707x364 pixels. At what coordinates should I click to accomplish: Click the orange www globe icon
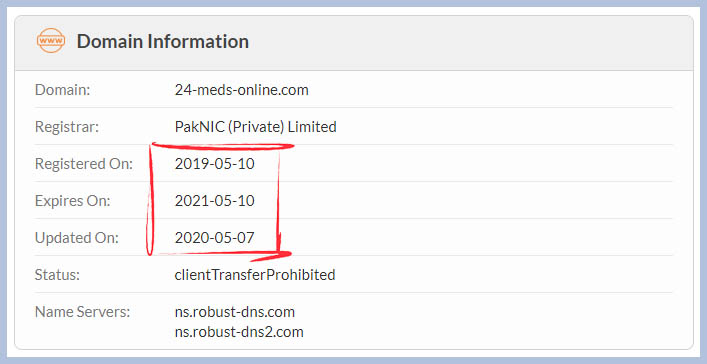[x=50, y=41]
